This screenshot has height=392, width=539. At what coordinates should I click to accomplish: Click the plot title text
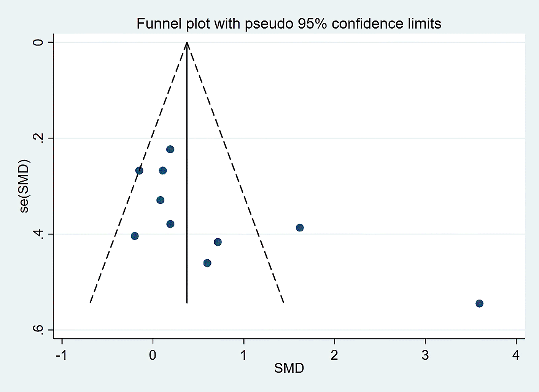[x=289, y=24]
